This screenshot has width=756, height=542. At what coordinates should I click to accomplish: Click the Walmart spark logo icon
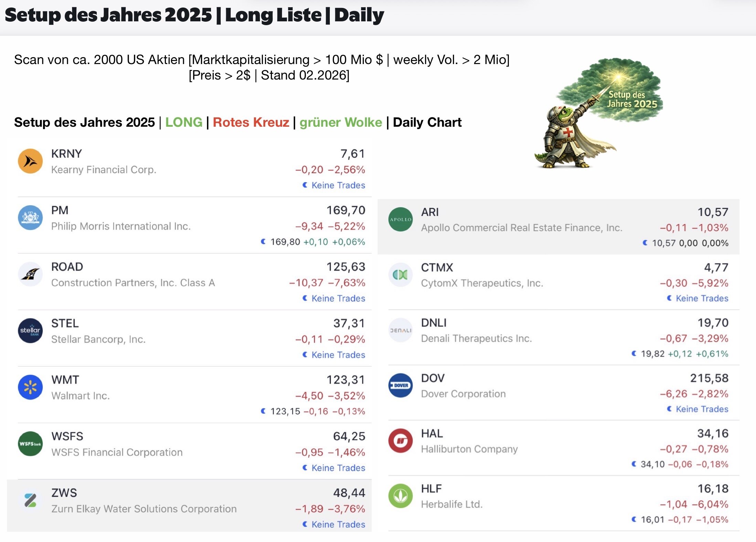tap(30, 387)
